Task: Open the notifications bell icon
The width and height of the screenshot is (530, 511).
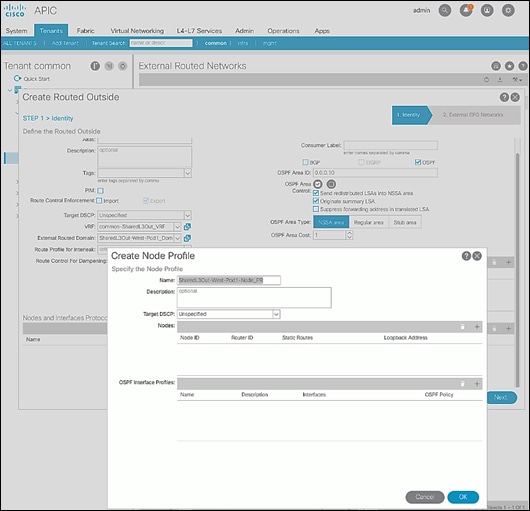Action: 466,10
